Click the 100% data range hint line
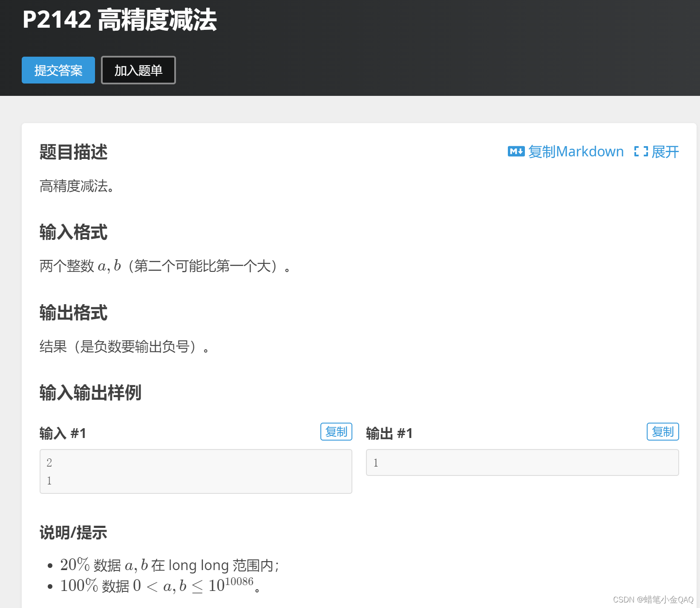 (x=160, y=585)
